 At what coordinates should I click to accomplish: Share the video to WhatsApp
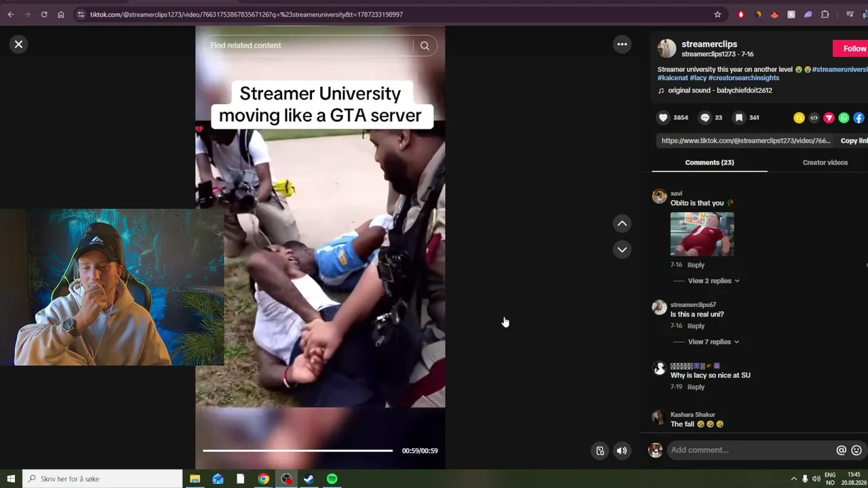click(844, 118)
